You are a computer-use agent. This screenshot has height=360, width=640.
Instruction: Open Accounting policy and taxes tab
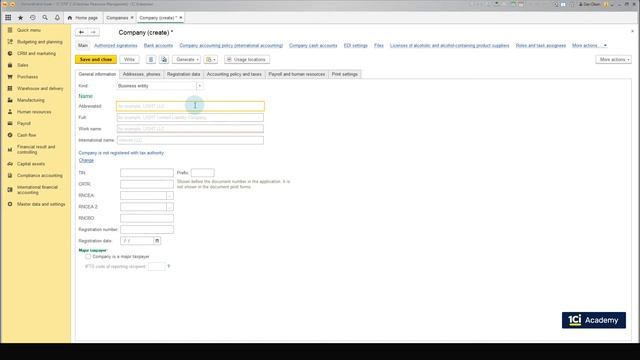(x=234, y=74)
